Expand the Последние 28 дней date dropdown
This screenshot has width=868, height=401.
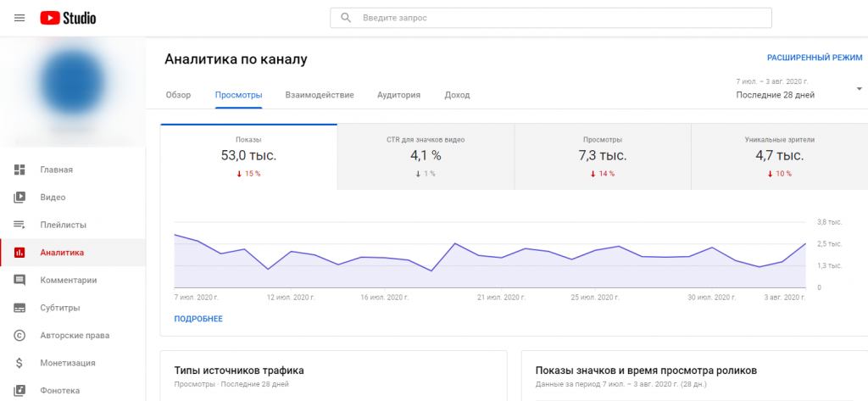coord(859,89)
